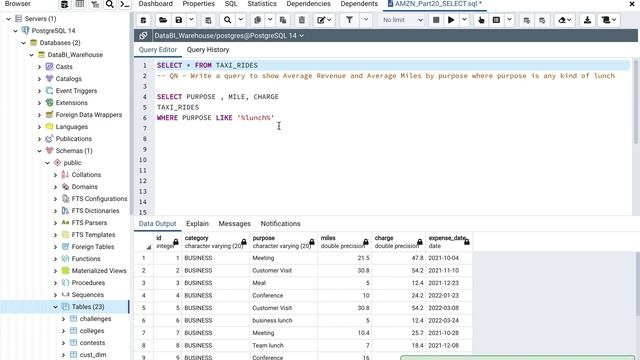Click the 'Team lunch' purpose cell
The height and width of the screenshot is (360, 640).
click(x=283, y=345)
